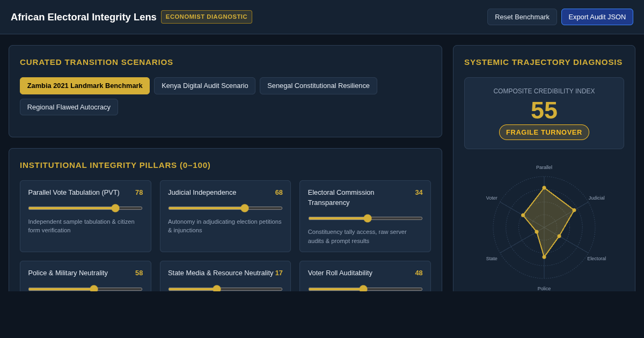Click the Composite Credibility Index label
This screenshot has width=644, height=338.
coord(544,91)
